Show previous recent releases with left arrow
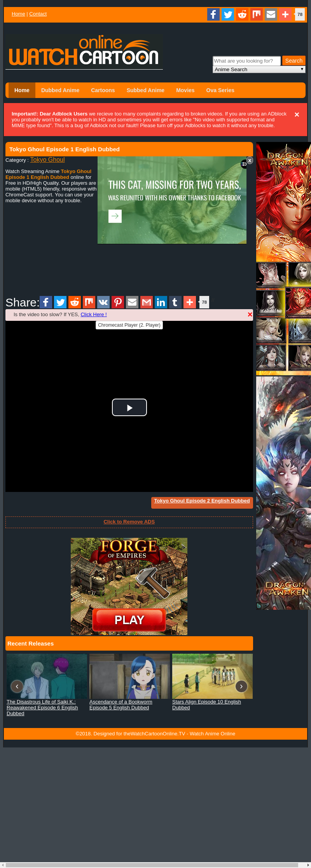Viewport: 311px width, 868px height. [17, 686]
